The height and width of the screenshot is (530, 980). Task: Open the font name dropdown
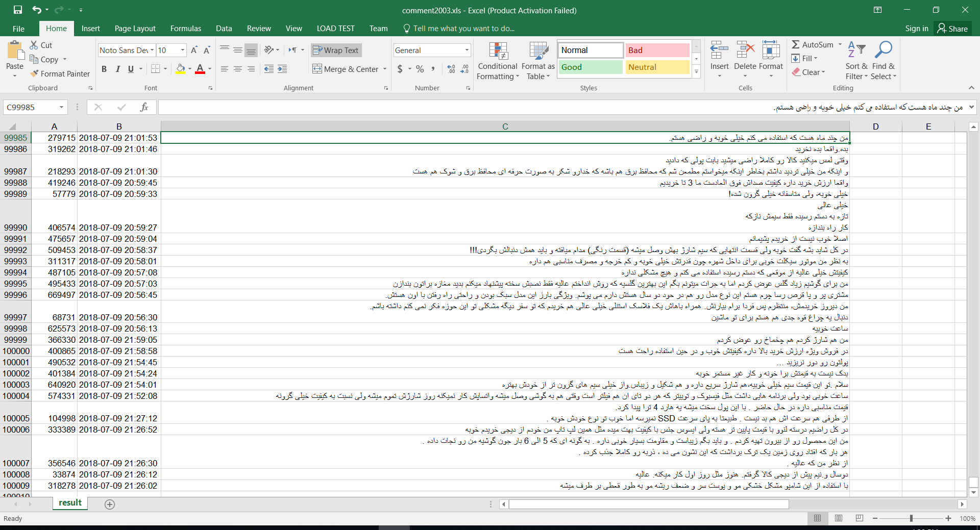pyautogui.click(x=152, y=50)
